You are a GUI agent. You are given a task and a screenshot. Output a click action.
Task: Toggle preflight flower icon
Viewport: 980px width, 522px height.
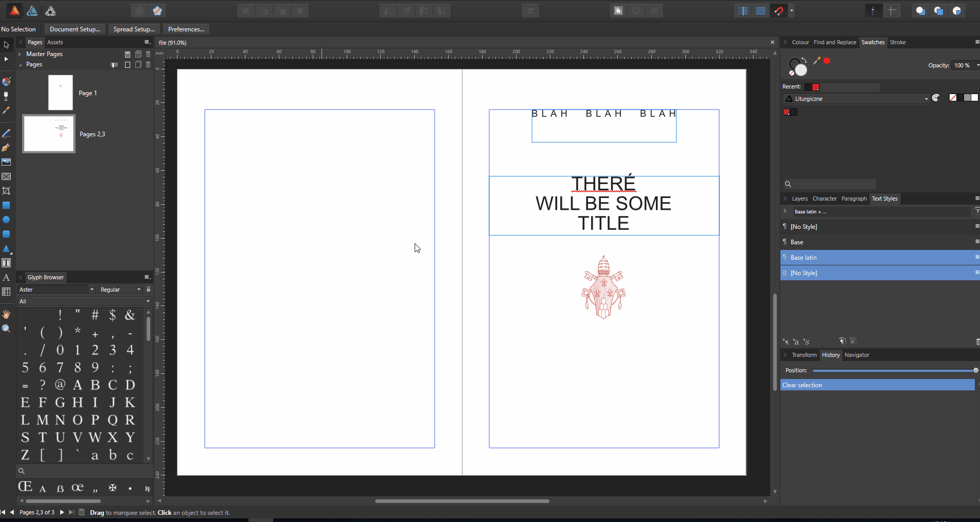point(157,11)
